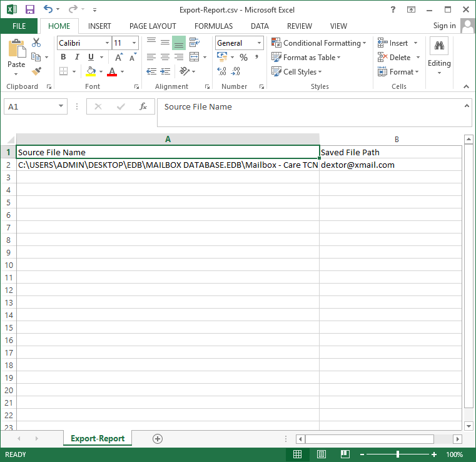476x462 pixels.
Task: Switch to the INSERT tab
Action: click(99, 26)
